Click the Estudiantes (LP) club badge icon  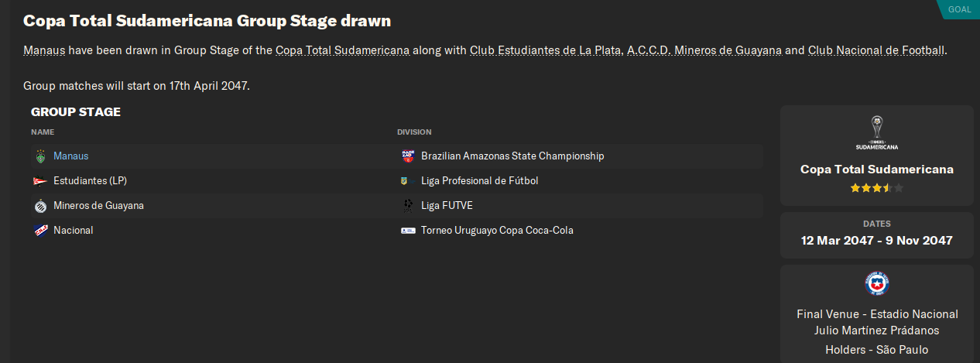pos(40,181)
